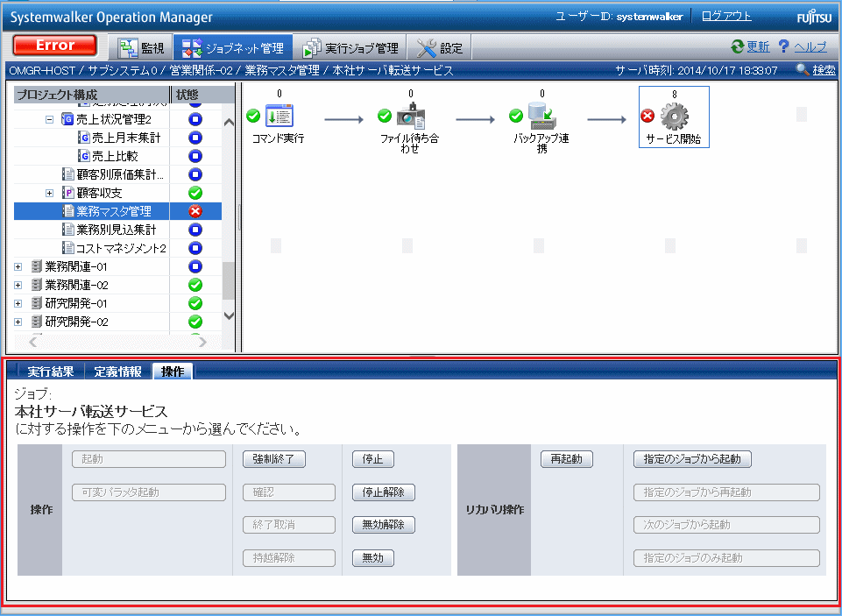Select 売上月末集計 in the project tree

point(126,138)
